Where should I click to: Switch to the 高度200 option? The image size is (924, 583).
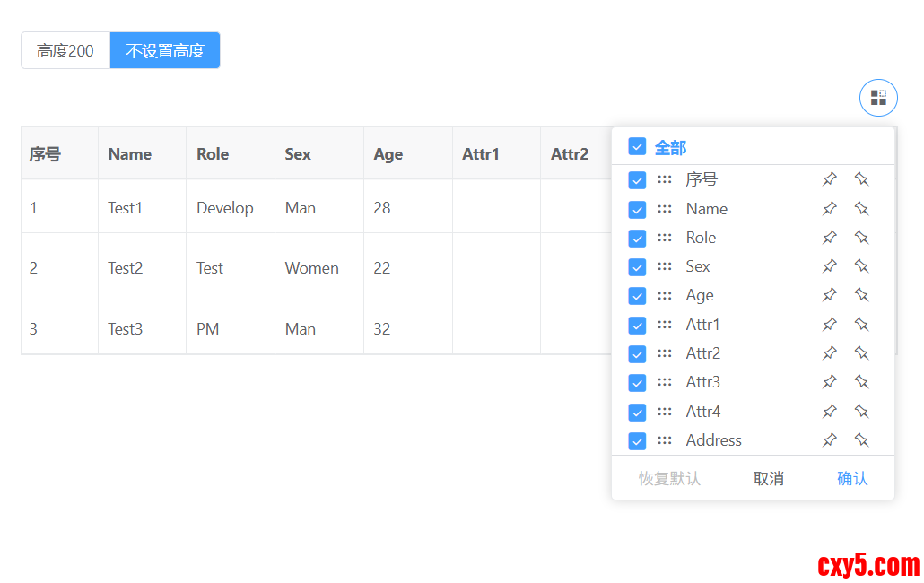(x=65, y=51)
